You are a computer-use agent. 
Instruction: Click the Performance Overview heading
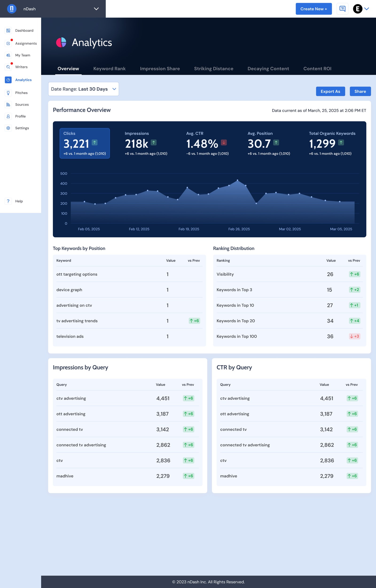pos(82,110)
